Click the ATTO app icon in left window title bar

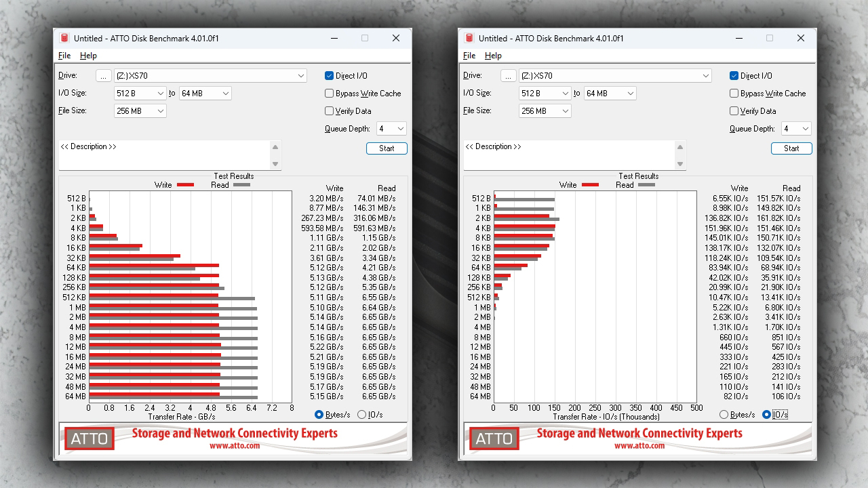(64, 39)
